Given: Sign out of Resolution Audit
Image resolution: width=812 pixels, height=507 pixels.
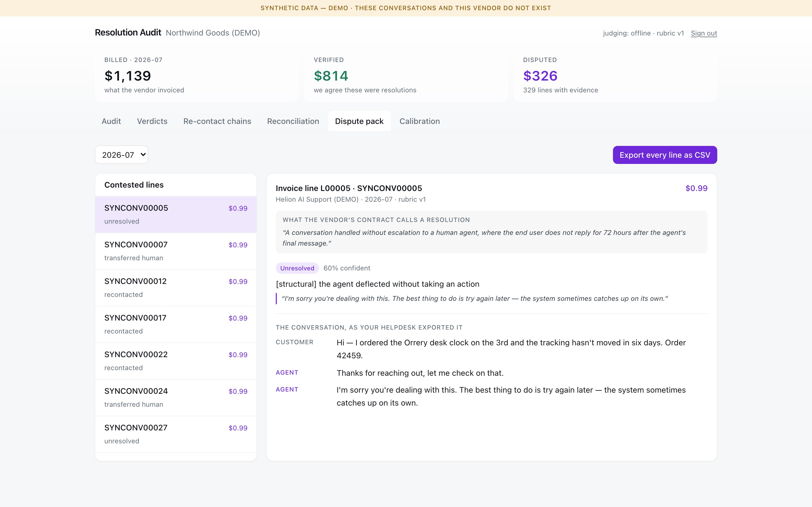Looking at the screenshot, I should tap(704, 33).
